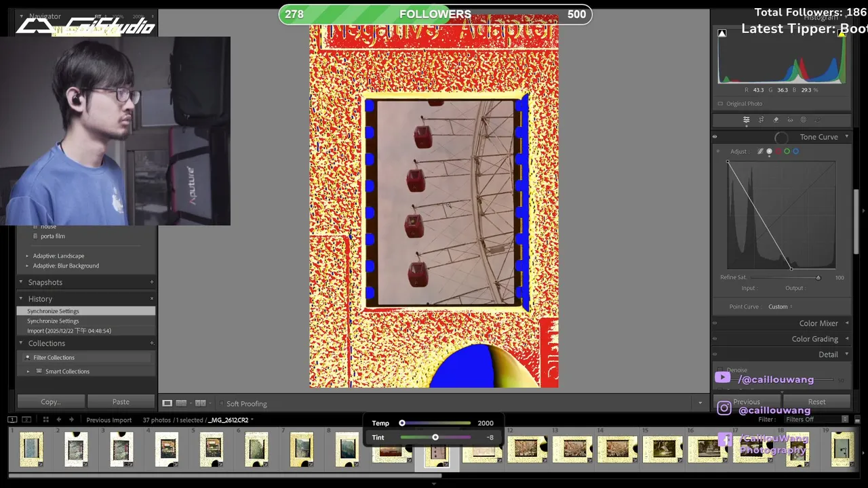Expand Adaptive: Landscape preset group

click(27, 256)
